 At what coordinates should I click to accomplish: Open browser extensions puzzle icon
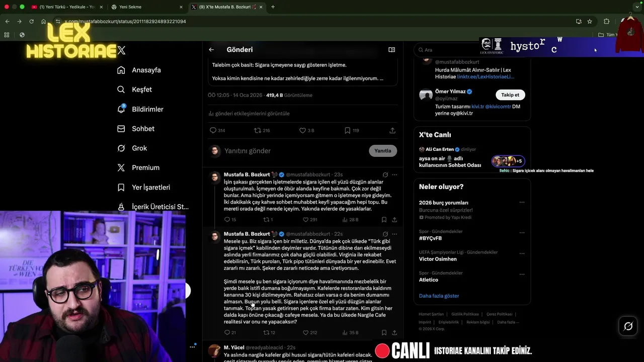point(606,22)
